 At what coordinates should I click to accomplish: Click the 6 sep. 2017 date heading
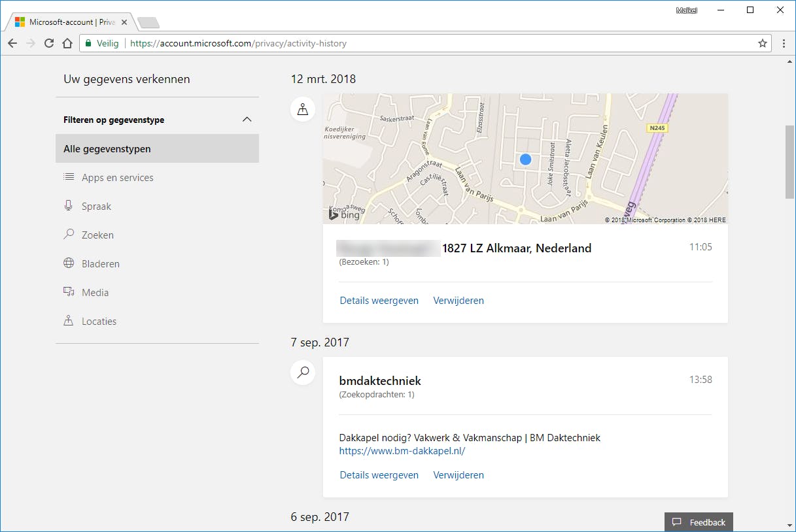320,517
